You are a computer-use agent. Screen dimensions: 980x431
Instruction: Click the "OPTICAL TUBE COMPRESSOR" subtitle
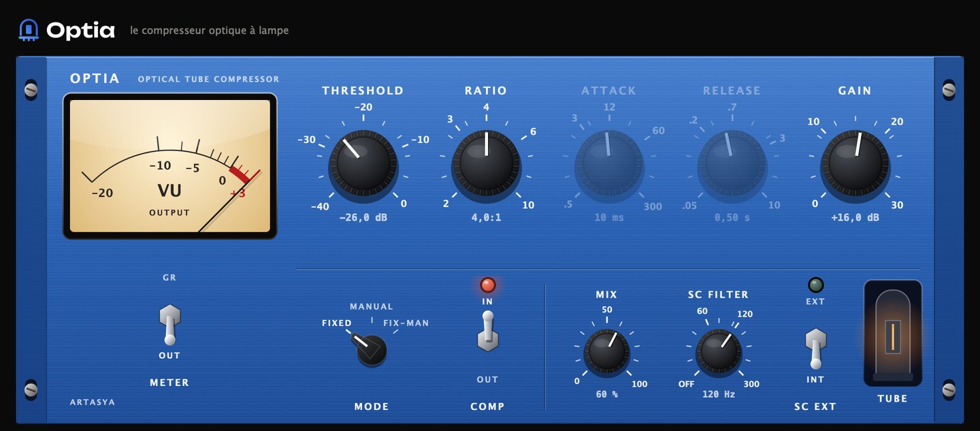coord(208,79)
